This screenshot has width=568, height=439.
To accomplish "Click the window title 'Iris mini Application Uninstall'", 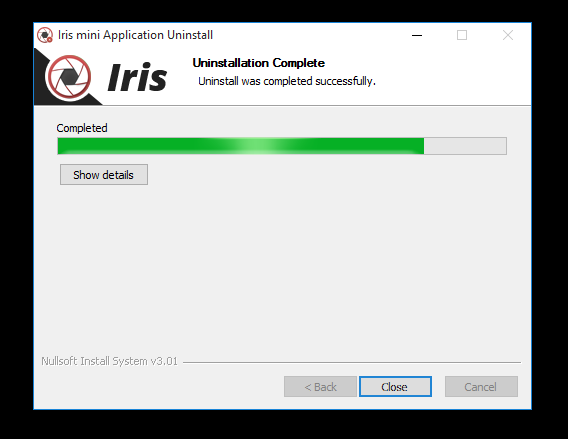I will coord(135,35).
